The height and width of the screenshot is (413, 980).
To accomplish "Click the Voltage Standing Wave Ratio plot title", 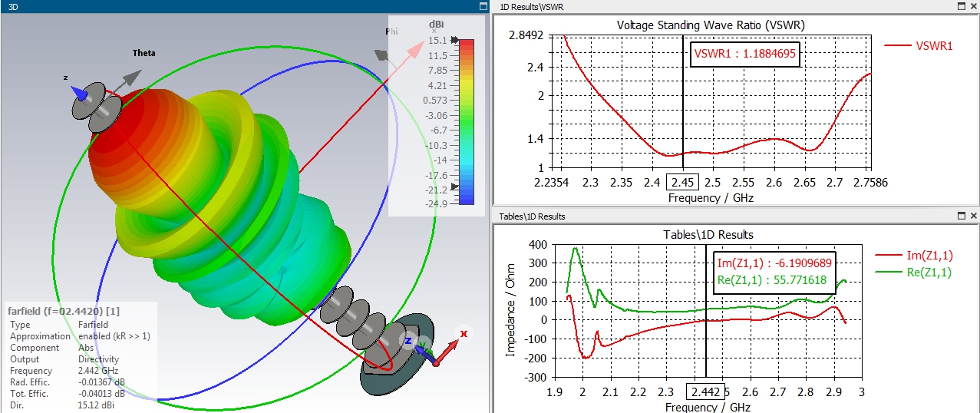I will (710, 25).
